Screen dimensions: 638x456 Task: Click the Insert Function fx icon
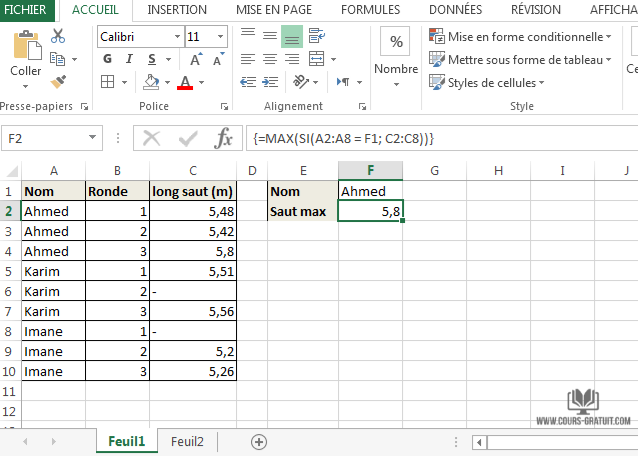224,137
